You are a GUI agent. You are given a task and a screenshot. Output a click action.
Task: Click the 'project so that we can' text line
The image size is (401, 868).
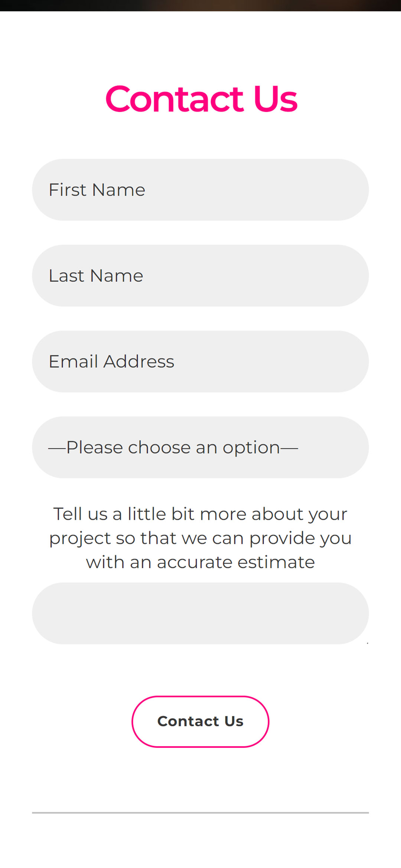tap(200, 538)
